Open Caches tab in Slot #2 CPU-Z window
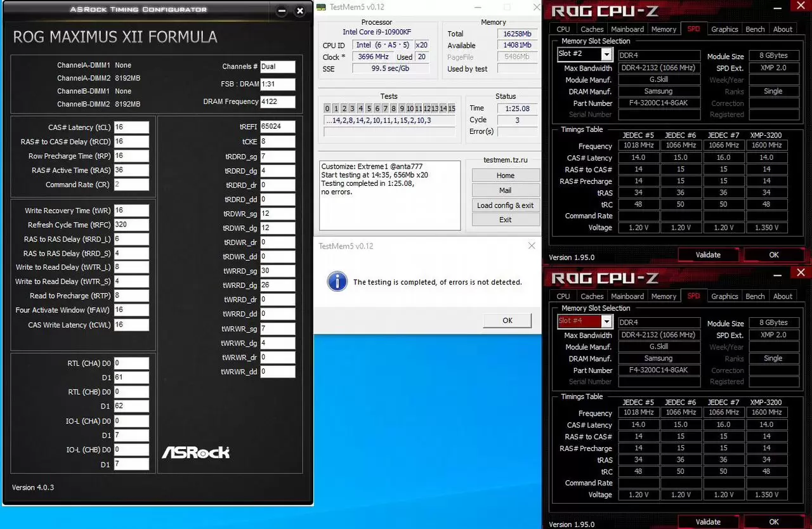 [x=592, y=29]
